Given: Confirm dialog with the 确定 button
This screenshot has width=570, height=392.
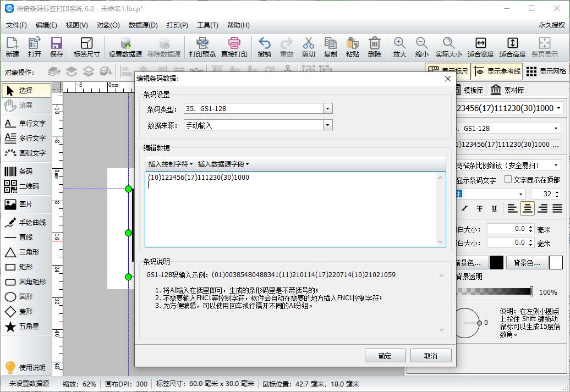Looking at the screenshot, I should [x=385, y=355].
